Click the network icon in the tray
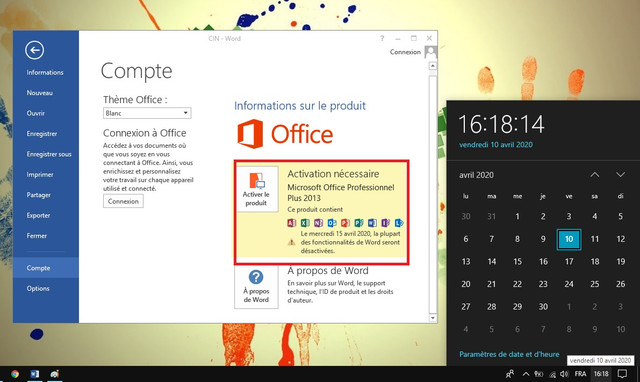The height and width of the screenshot is (382, 640). tap(552, 374)
